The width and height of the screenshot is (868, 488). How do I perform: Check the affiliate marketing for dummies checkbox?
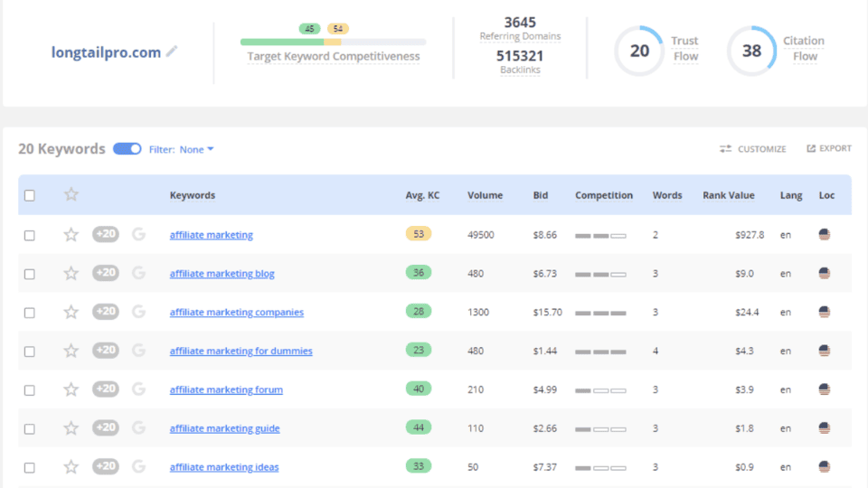(29, 352)
